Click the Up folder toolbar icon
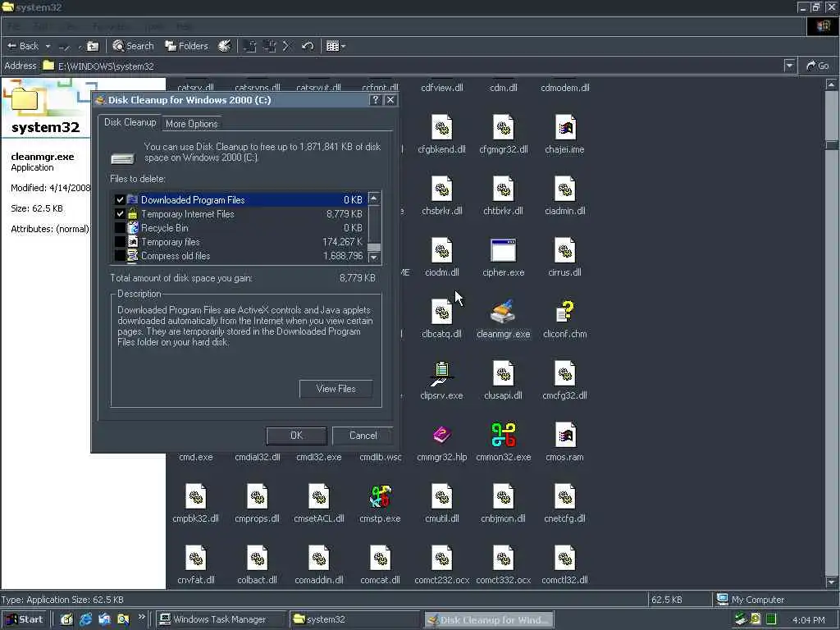 coord(93,47)
